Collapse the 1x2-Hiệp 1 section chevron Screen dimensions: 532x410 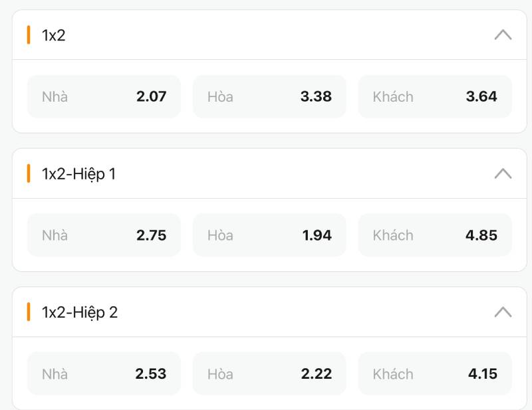pyautogui.click(x=503, y=174)
